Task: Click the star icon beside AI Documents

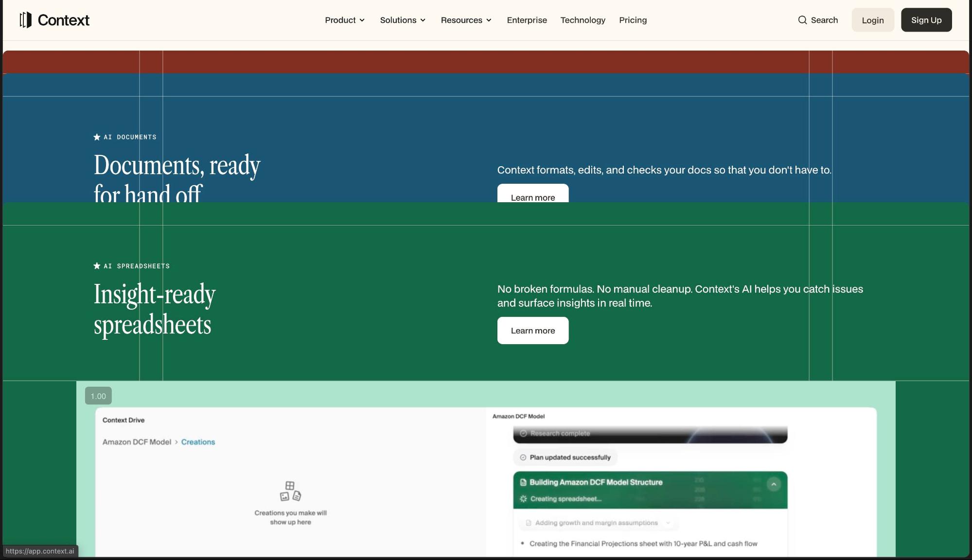Action: coord(97,137)
